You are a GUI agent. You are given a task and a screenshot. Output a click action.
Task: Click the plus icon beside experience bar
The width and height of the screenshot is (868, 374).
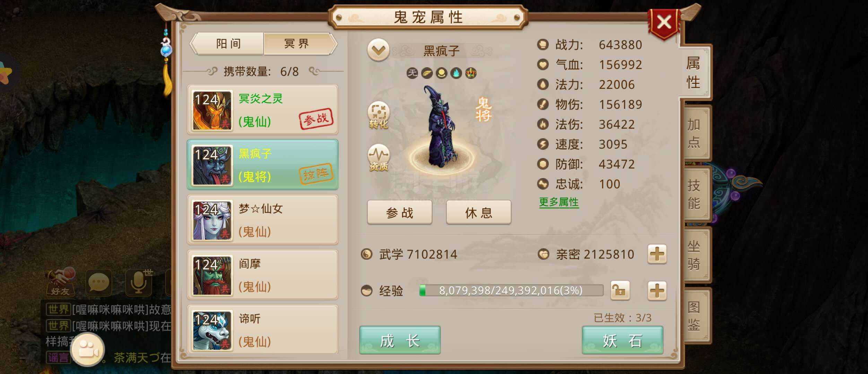pos(657,291)
